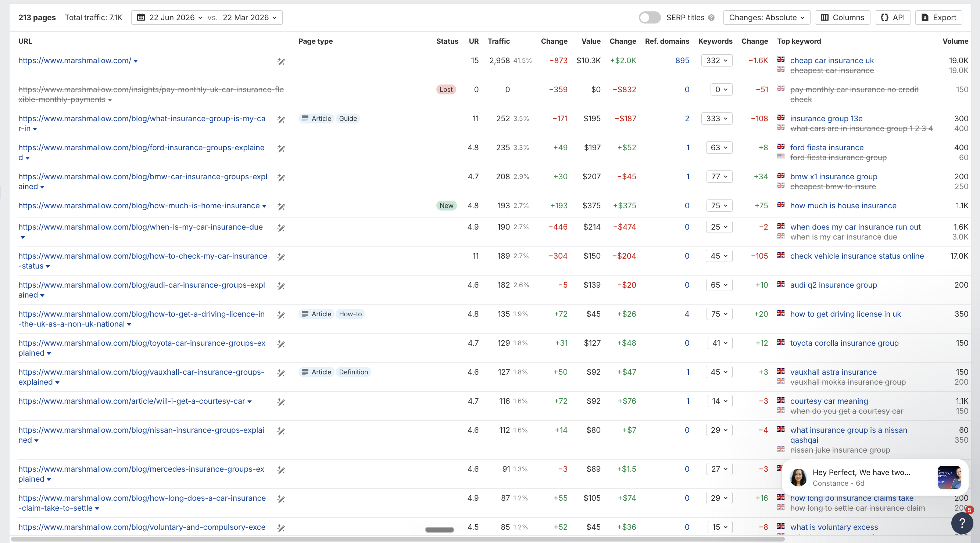Click the wand icon in audi-car-insurance-groups row
Screen dimensions: 980x543
281,285
